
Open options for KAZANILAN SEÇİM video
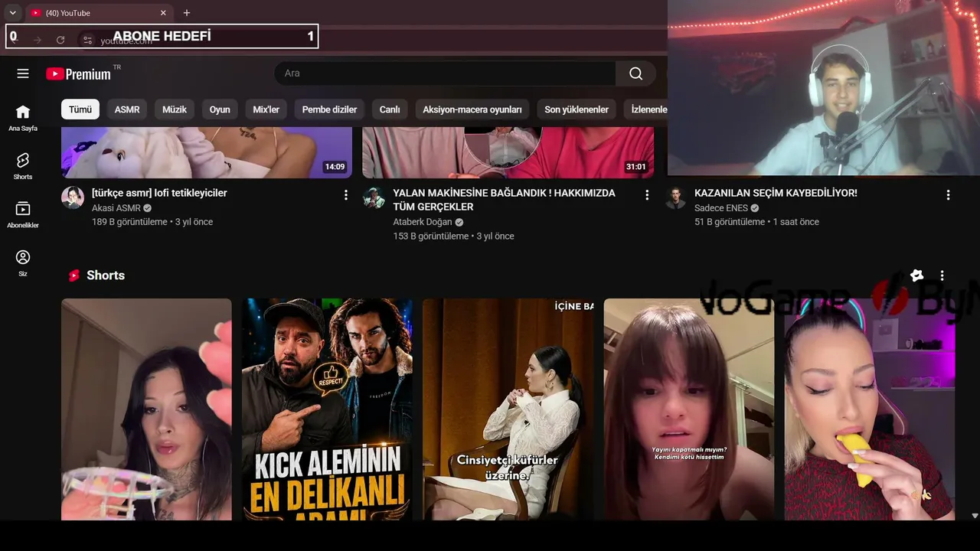[x=948, y=195]
